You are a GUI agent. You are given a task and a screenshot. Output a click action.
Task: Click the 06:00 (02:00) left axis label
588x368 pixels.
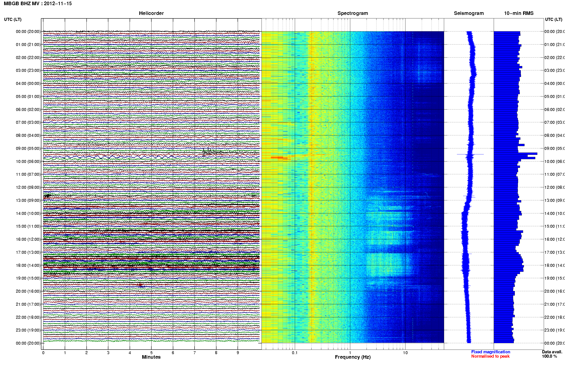(x=28, y=109)
